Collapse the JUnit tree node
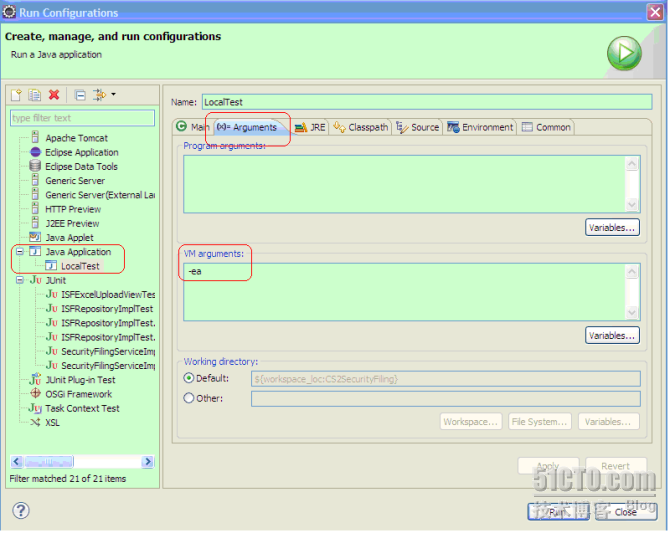This screenshot has height=533, width=670. pos(20,280)
